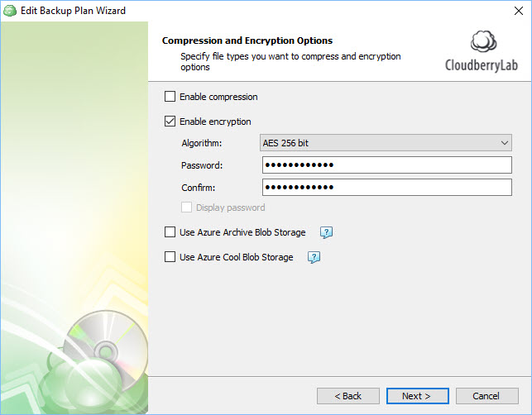
Task: Return with the Back button
Action: [x=348, y=396]
